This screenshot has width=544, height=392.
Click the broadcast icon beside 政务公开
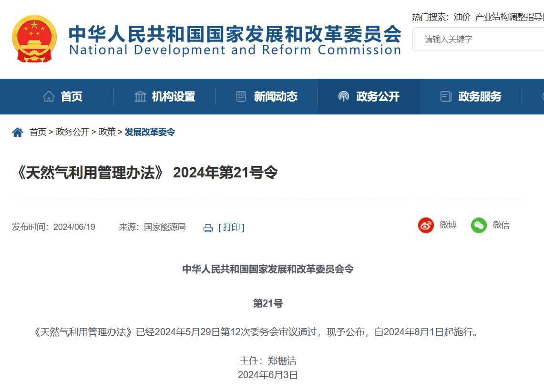pyautogui.click(x=343, y=96)
